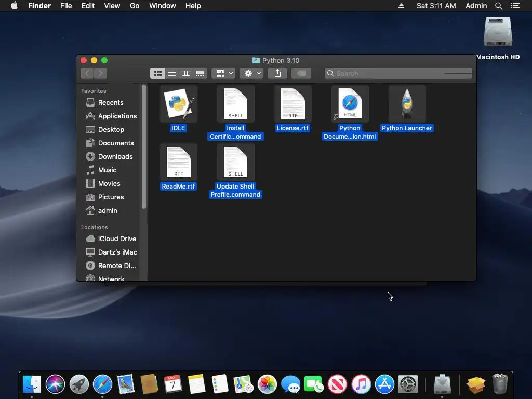Open the Help menu

pos(193,6)
